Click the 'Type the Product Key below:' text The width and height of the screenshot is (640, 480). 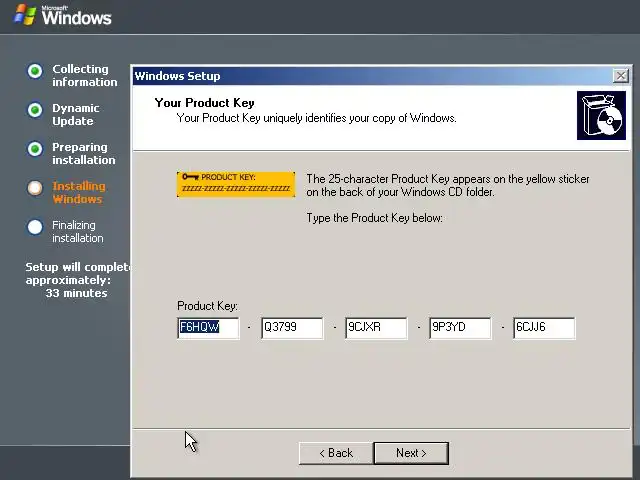[x=374, y=218]
